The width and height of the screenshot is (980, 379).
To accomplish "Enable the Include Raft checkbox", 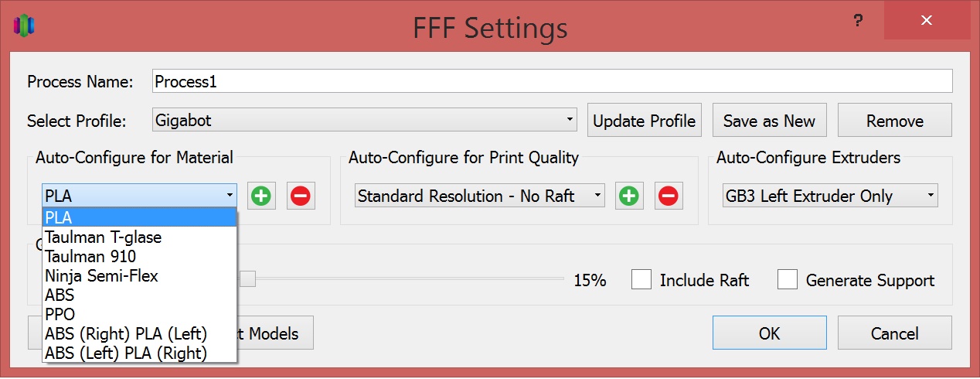I will [641, 280].
